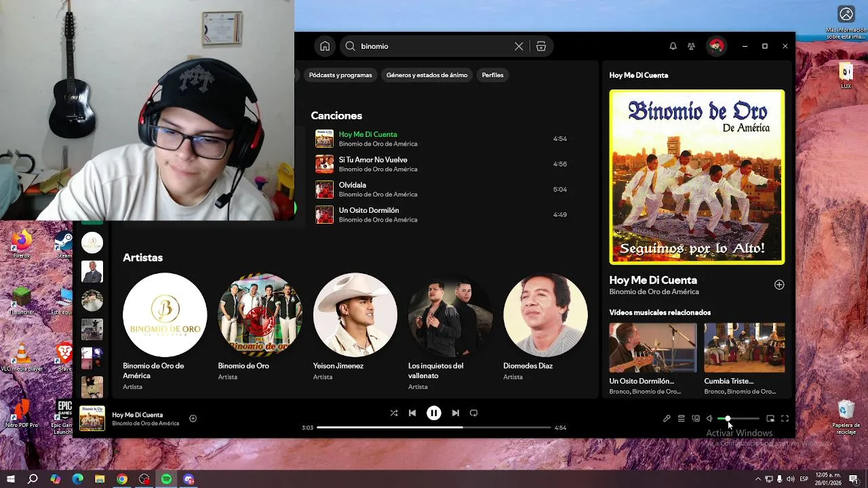Click now-playing cover art in bottom bar
The height and width of the screenshot is (488, 868).
92,418
